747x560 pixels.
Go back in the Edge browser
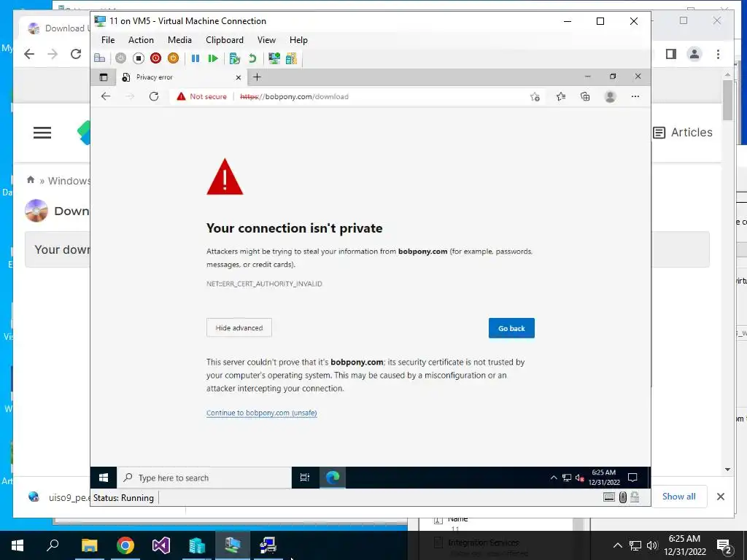(x=106, y=96)
